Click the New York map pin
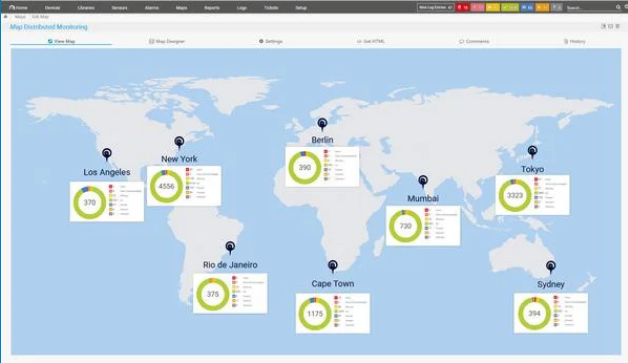628x363 pixels. click(x=179, y=143)
